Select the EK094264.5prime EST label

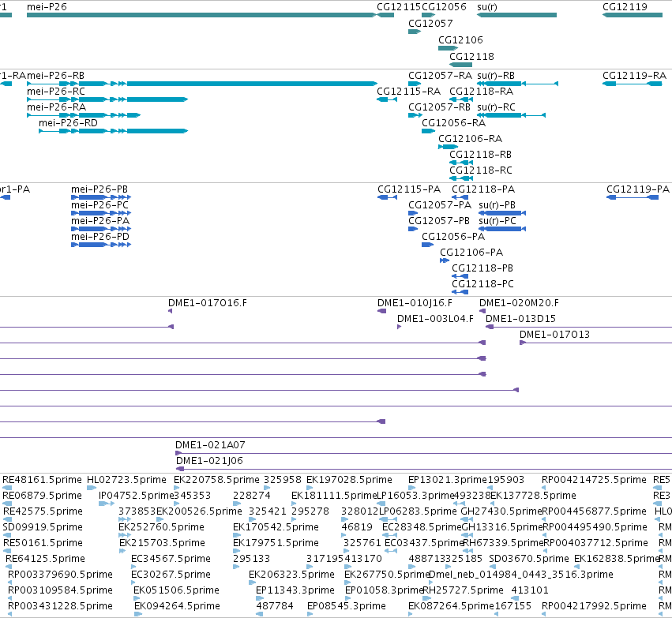click(x=177, y=606)
